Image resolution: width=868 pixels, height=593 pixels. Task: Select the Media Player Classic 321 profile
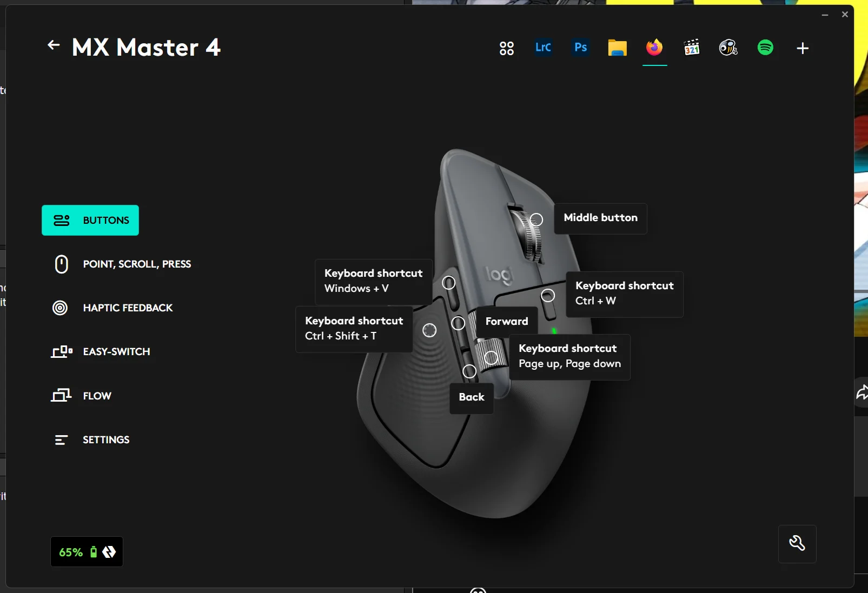[x=692, y=48]
